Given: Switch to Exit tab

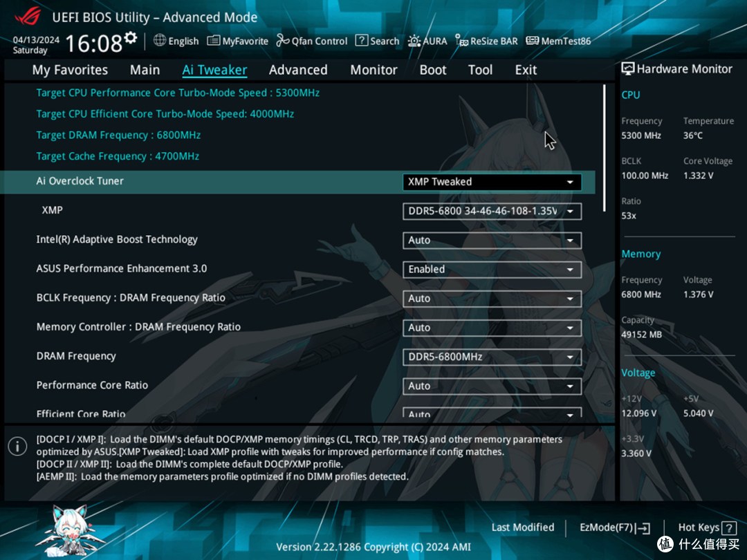Looking at the screenshot, I should (x=526, y=70).
